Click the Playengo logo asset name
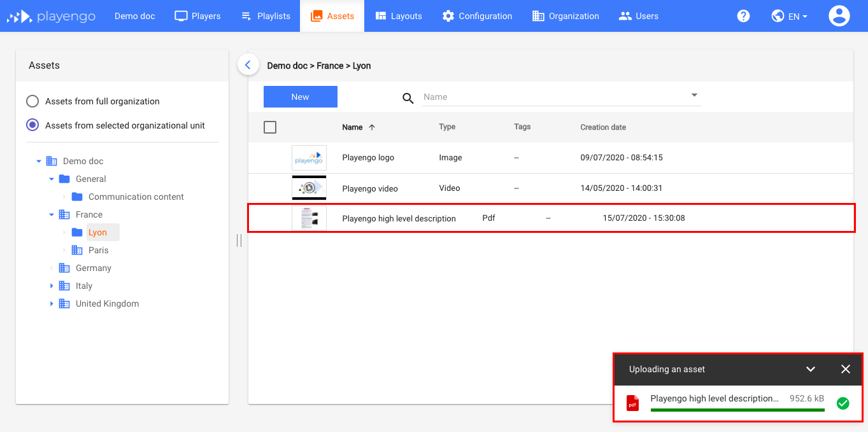 [x=368, y=158]
